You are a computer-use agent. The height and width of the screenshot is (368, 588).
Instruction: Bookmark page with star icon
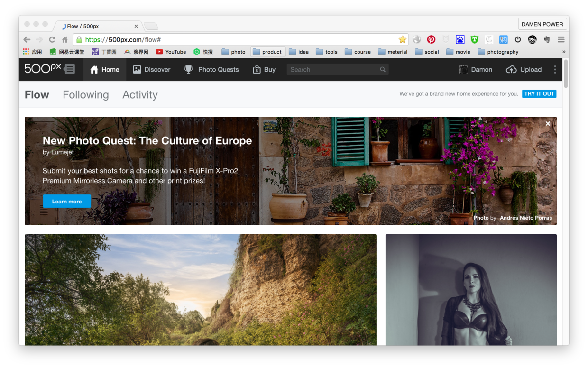coord(402,39)
